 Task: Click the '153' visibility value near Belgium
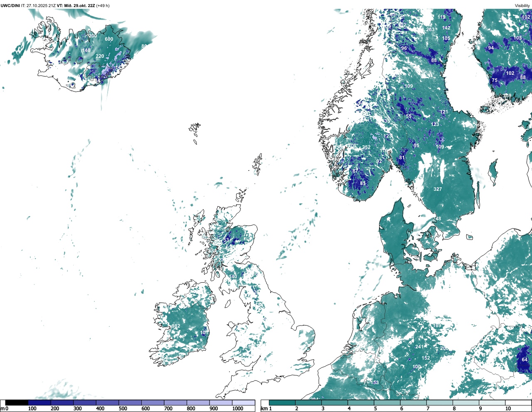click(375, 382)
